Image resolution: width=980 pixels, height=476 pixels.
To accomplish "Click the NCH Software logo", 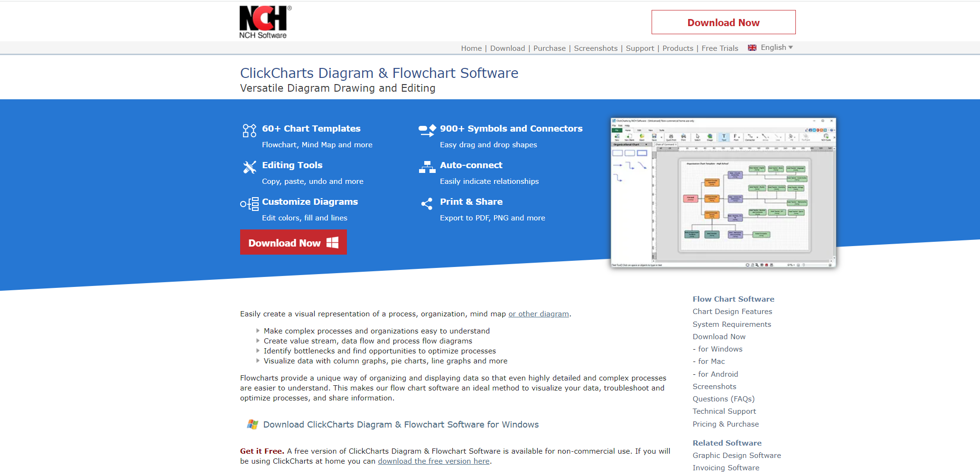I will pyautogui.click(x=265, y=22).
